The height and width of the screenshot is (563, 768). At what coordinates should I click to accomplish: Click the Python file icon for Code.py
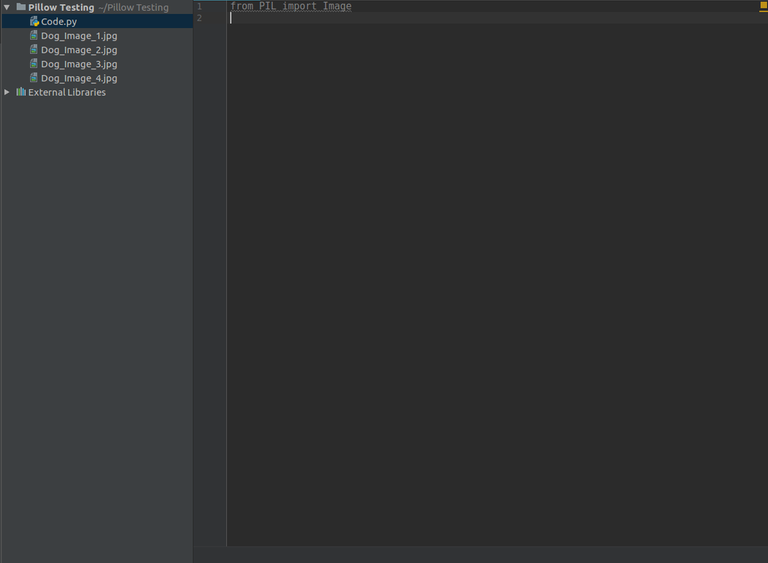coord(34,22)
